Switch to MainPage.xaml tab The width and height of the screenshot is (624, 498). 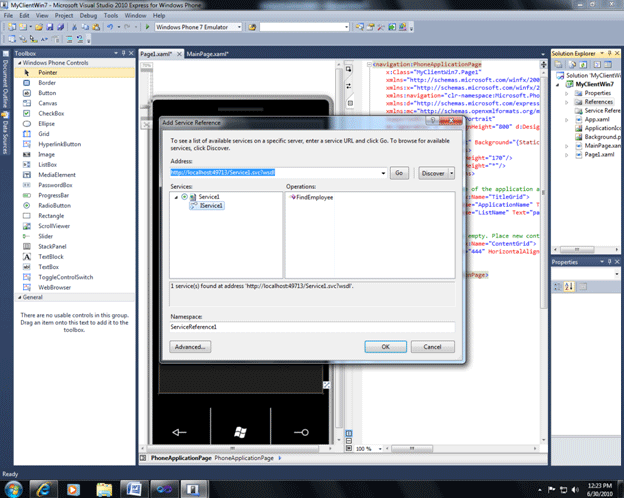[207, 54]
